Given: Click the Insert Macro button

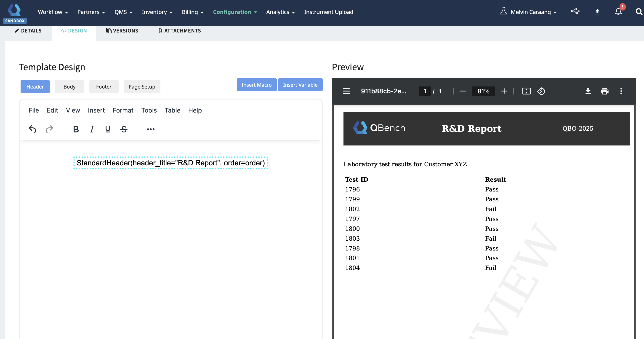Looking at the screenshot, I should (x=256, y=85).
